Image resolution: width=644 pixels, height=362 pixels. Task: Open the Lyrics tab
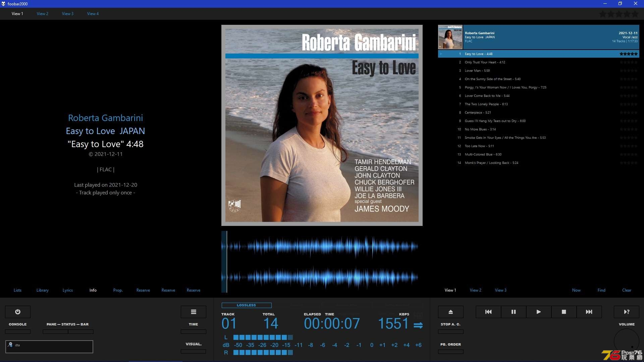(x=68, y=290)
